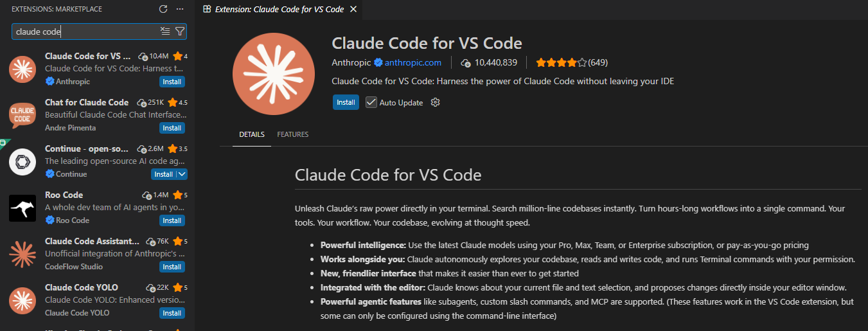Image resolution: width=868 pixels, height=331 pixels.
Task: Open the filter extensions funnel menu
Action: pos(180,31)
